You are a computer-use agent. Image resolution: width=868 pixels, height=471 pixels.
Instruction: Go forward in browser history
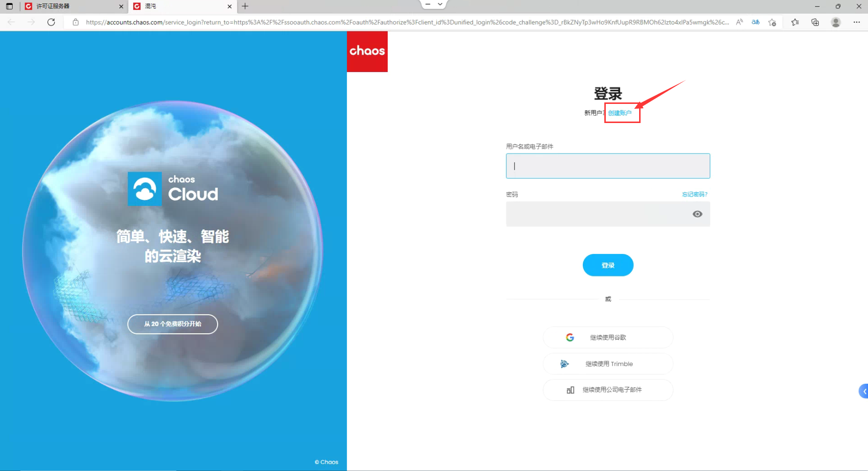pyautogui.click(x=31, y=22)
